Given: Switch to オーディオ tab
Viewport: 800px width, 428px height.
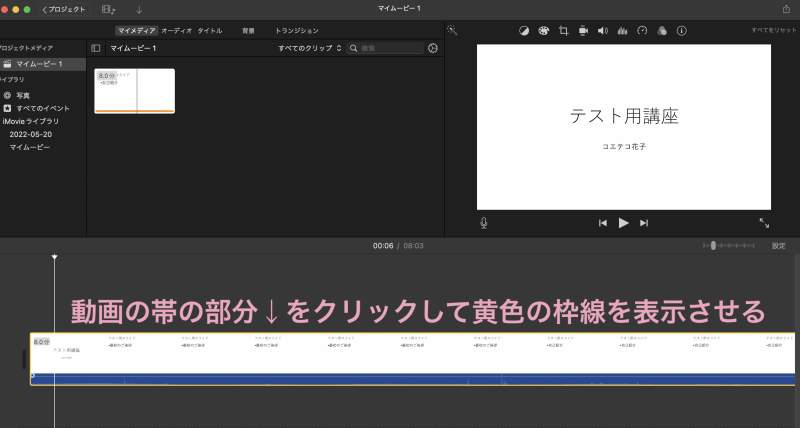Looking at the screenshot, I should click(177, 31).
